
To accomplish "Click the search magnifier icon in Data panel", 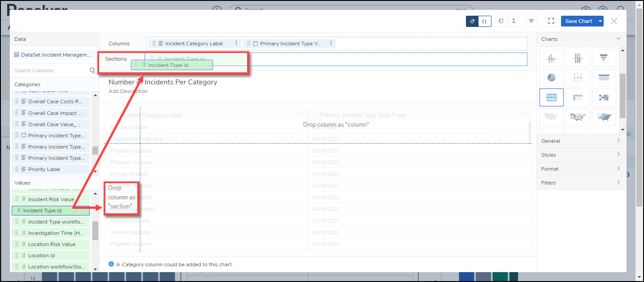I will [x=92, y=70].
